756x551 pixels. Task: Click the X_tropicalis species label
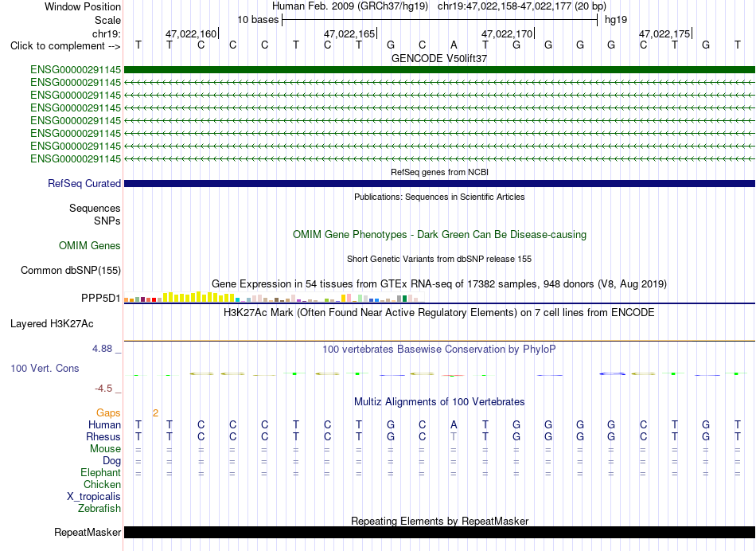[x=94, y=497]
